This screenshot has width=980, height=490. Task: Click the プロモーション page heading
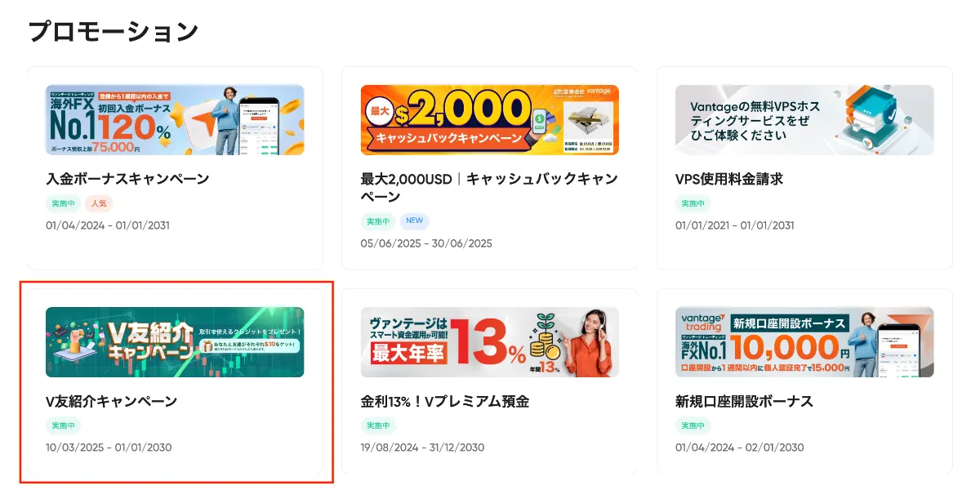[x=114, y=32]
